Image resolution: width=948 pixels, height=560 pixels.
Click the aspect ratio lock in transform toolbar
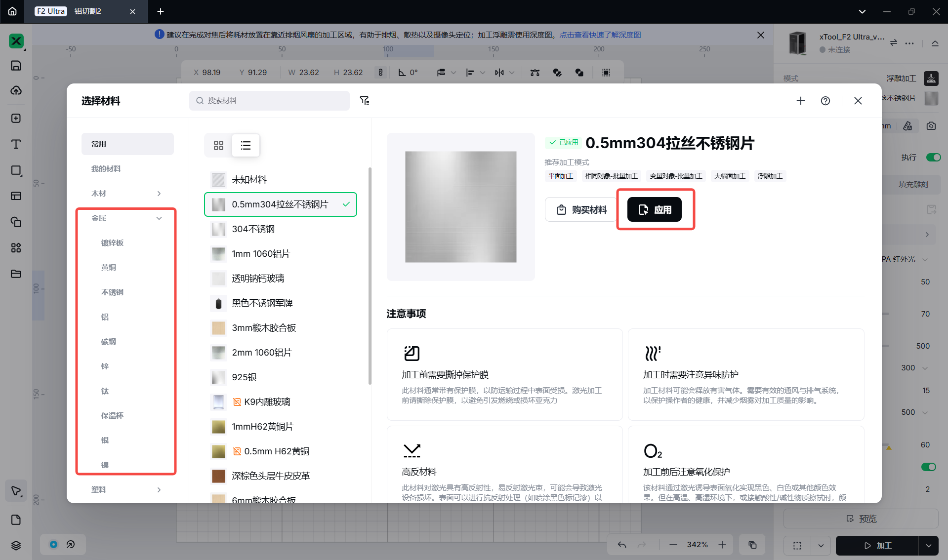380,72
